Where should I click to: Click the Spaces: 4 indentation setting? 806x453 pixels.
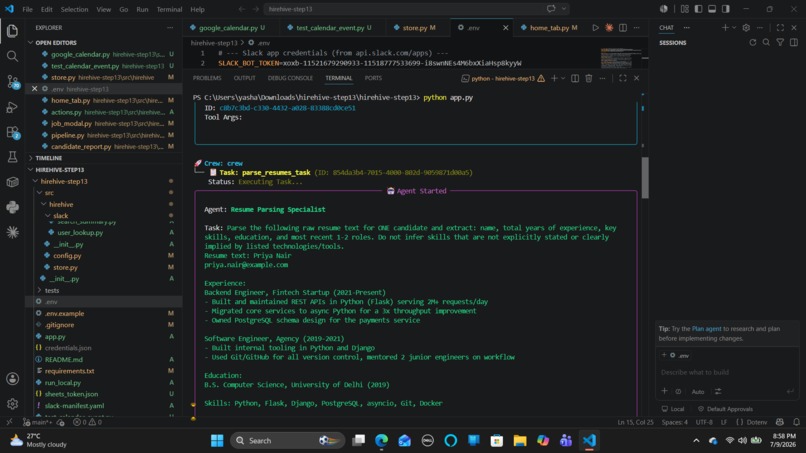click(x=674, y=422)
